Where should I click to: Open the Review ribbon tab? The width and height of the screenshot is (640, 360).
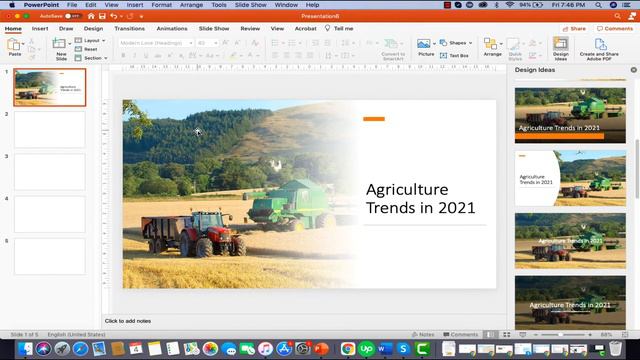tap(250, 29)
